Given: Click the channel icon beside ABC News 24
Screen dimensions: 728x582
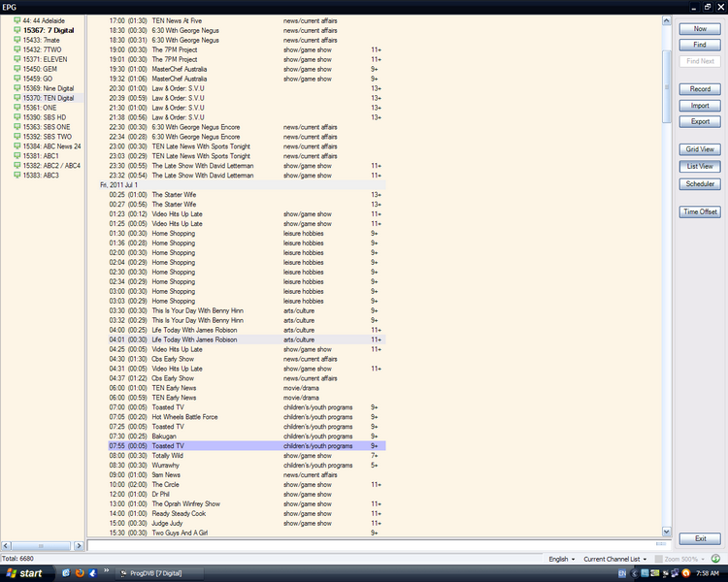Looking at the screenshot, I should [x=17, y=146].
